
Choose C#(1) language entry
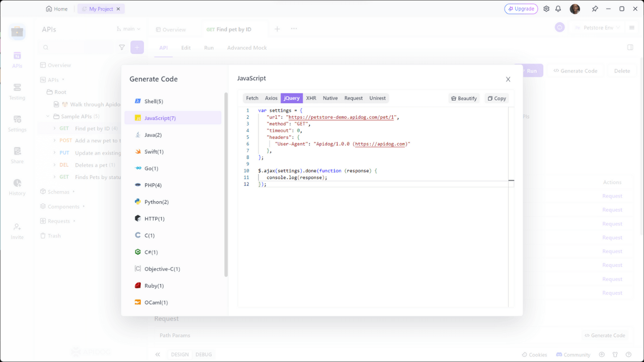coord(173,252)
